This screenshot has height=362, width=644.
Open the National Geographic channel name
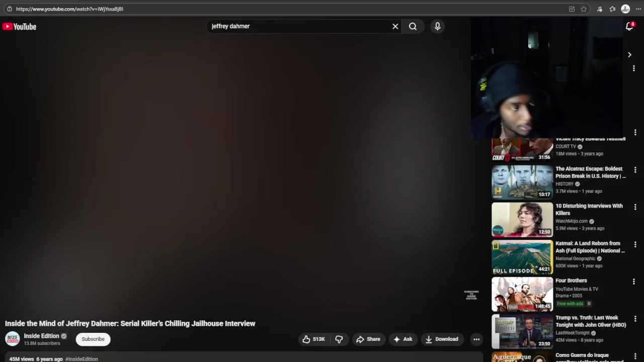click(575, 258)
